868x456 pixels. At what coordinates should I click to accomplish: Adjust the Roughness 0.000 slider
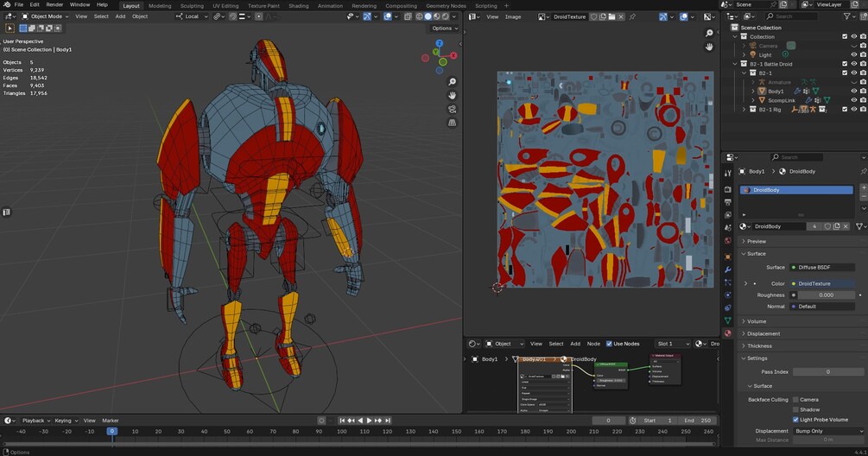(826, 295)
